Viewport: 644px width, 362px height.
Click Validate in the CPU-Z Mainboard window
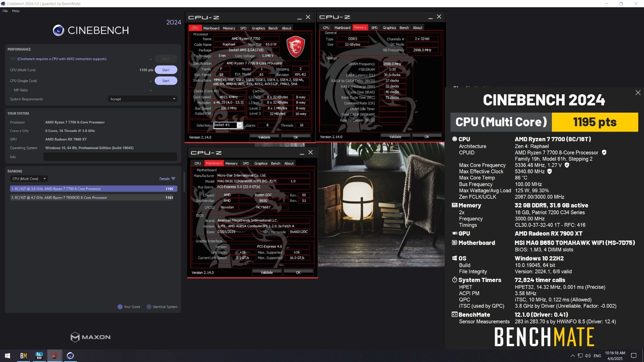266,272
